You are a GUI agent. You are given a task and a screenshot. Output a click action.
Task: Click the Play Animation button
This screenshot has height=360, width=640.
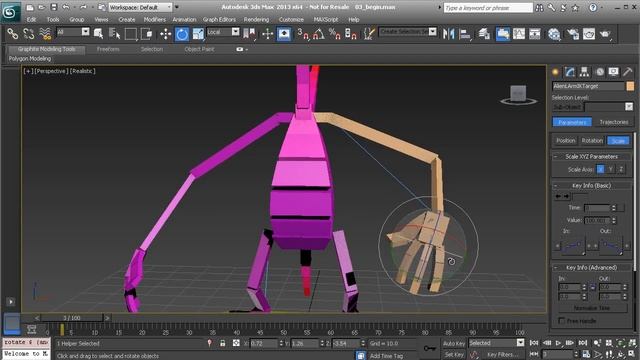(558, 343)
